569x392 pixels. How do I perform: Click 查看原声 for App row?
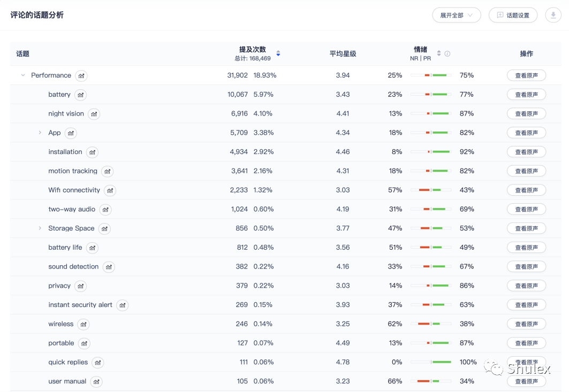[526, 133]
